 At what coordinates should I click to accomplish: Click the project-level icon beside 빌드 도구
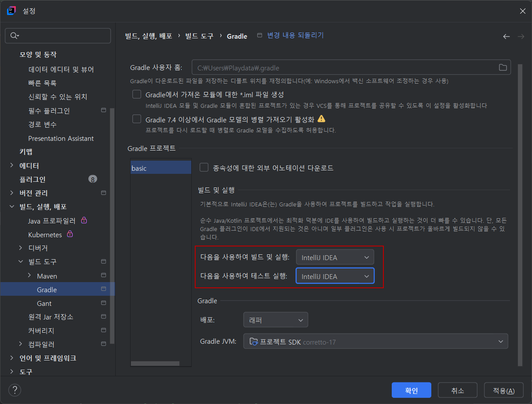[x=104, y=261]
